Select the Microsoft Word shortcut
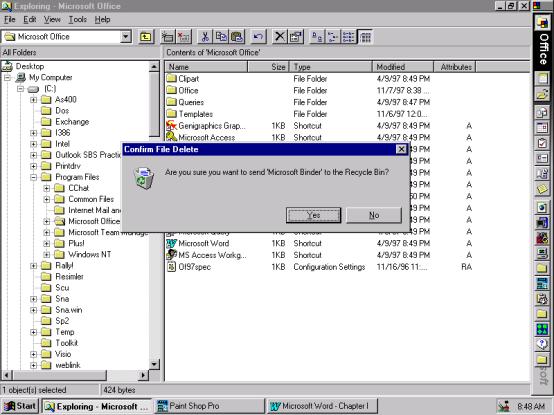 pyautogui.click(x=198, y=243)
